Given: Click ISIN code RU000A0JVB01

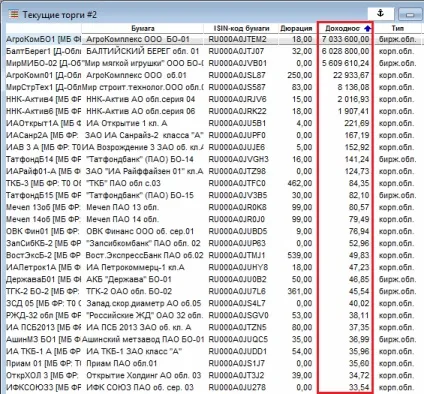Looking at the screenshot, I should (237, 63).
